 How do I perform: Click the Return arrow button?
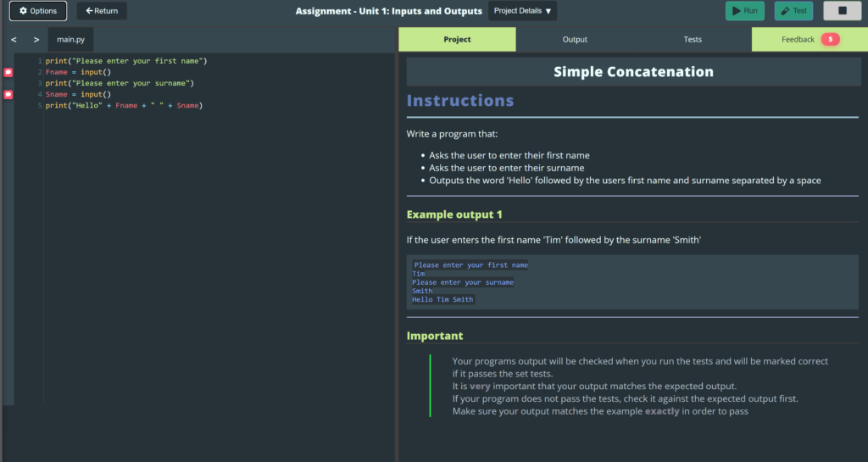102,11
